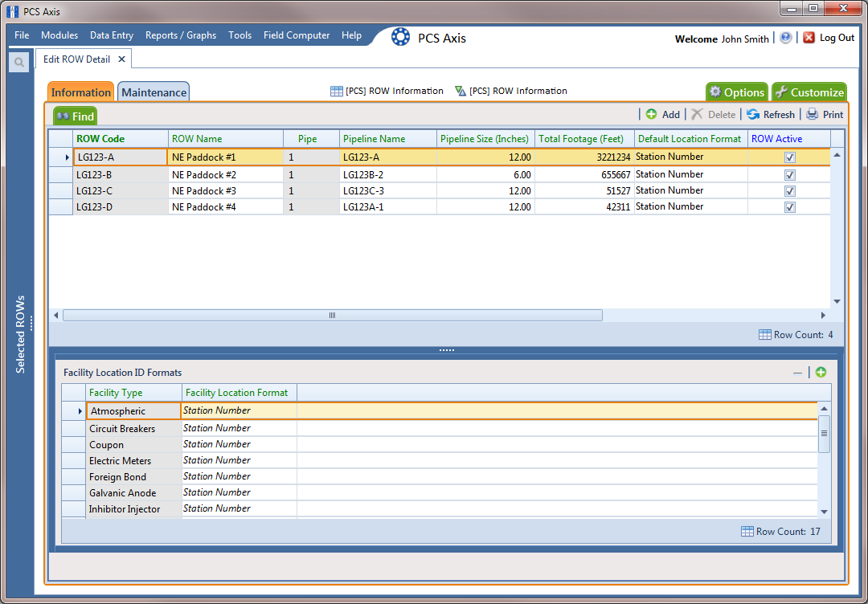Open the search magnifier in the sidebar
This screenshot has width=868, height=604.
[18, 62]
